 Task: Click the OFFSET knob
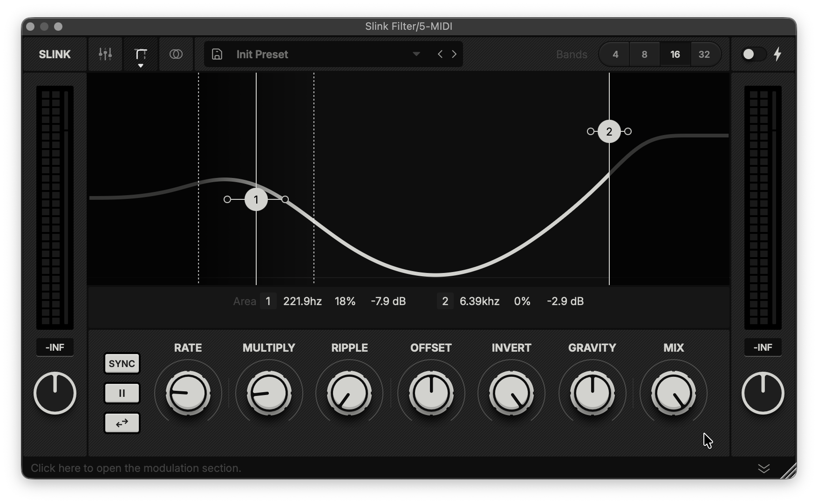point(431,393)
